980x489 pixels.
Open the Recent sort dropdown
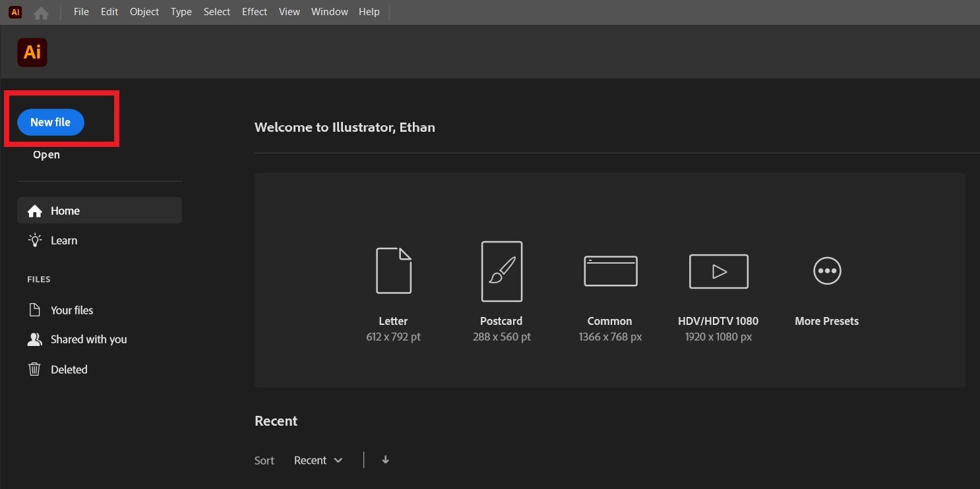(319, 460)
